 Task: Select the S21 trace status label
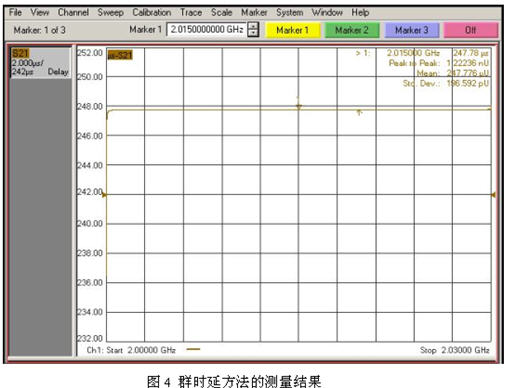point(20,53)
